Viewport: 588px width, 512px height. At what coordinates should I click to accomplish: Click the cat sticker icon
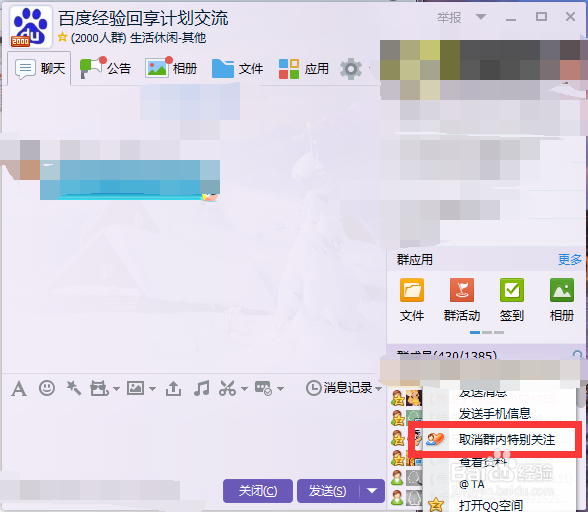click(99, 388)
